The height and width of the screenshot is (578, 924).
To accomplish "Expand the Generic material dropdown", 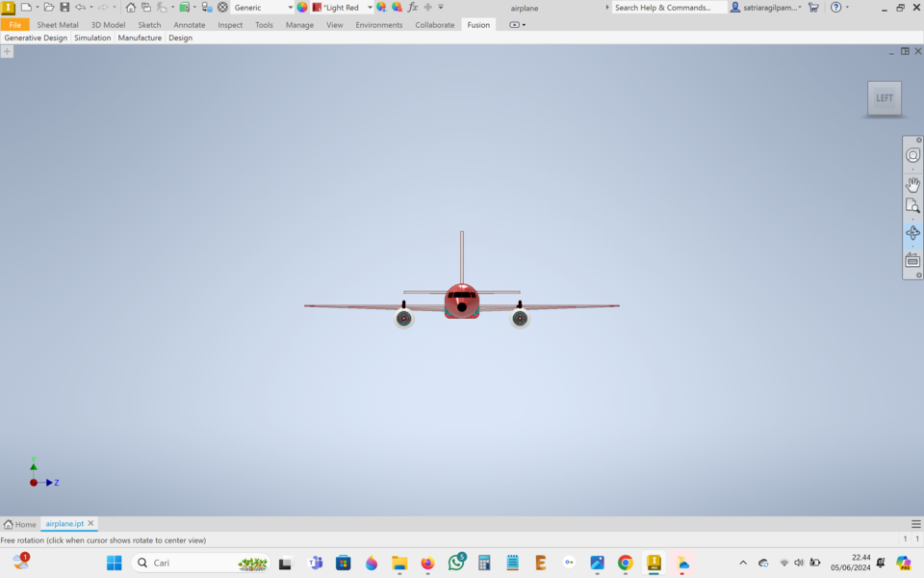I will 291,7.
